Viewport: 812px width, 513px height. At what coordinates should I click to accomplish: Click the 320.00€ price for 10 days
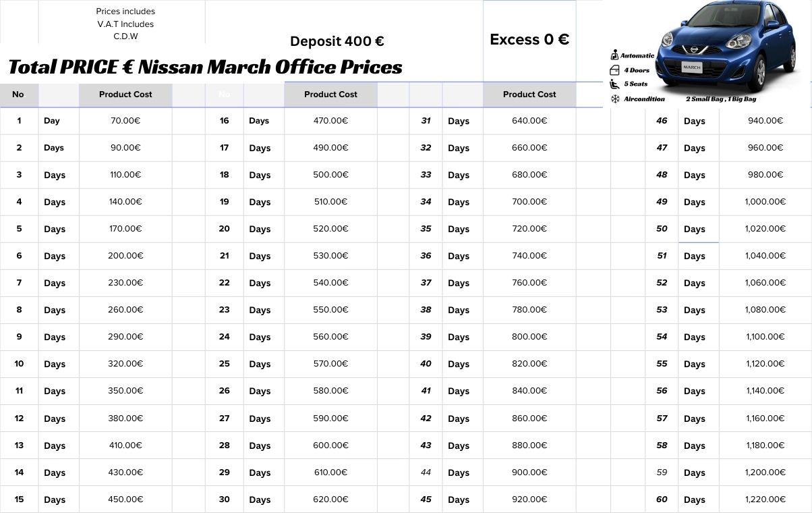125,364
